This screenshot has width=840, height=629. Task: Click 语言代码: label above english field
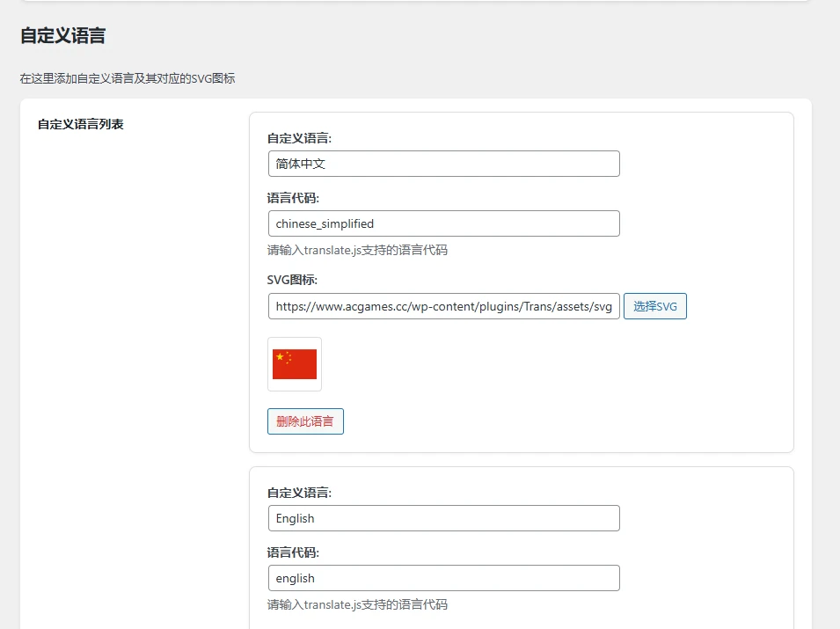pyautogui.click(x=293, y=552)
